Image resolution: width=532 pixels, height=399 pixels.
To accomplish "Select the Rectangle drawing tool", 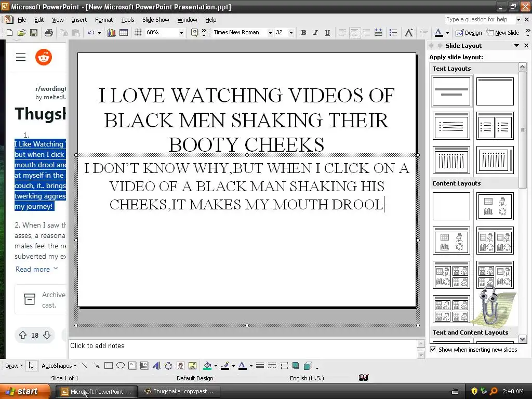I will [109, 365].
